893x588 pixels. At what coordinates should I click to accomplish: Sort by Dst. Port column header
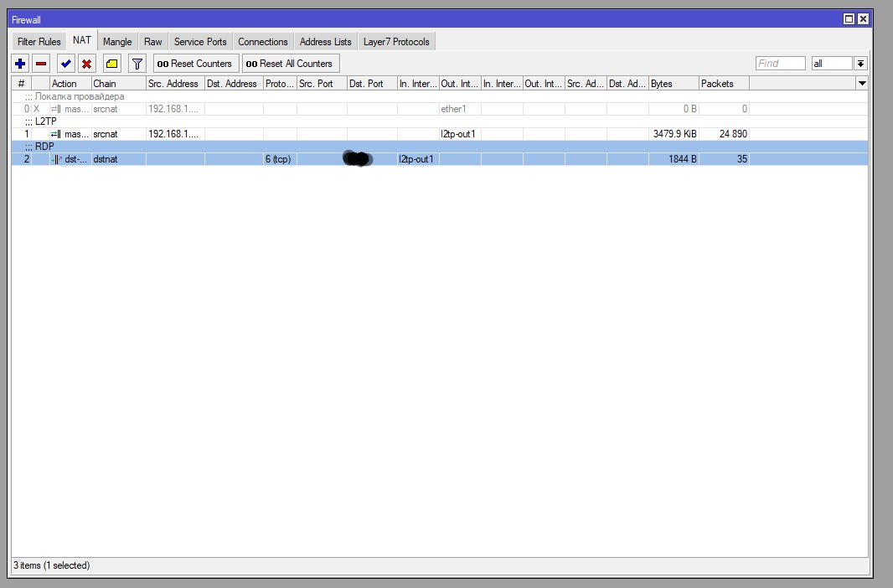tap(372, 84)
